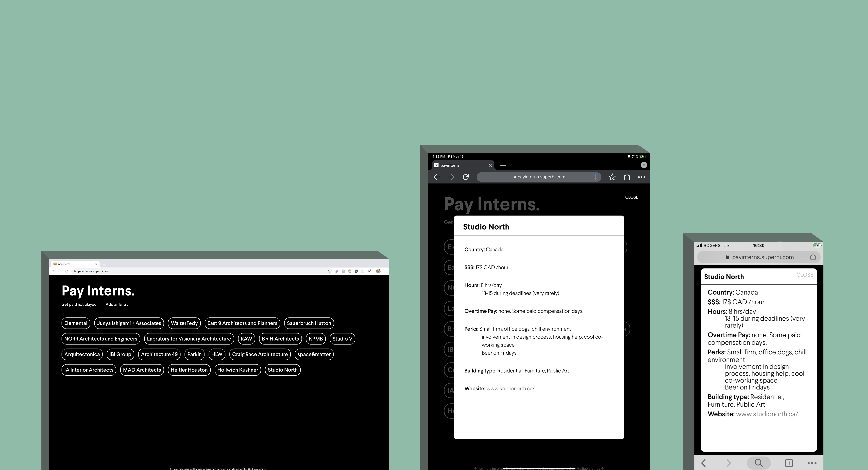The width and height of the screenshot is (868, 470).
Task: Open www.studionorth.ca link on phone
Action: click(767, 414)
